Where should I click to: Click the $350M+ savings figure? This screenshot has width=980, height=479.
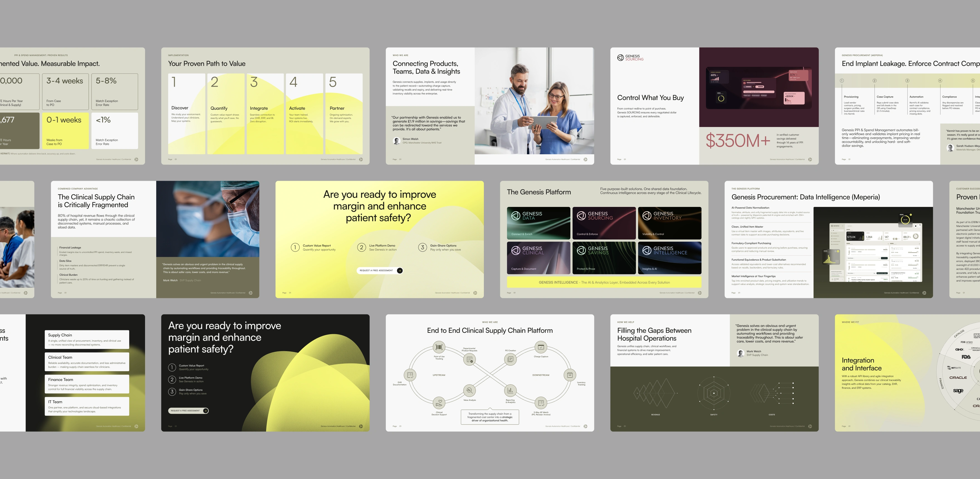tap(738, 140)
